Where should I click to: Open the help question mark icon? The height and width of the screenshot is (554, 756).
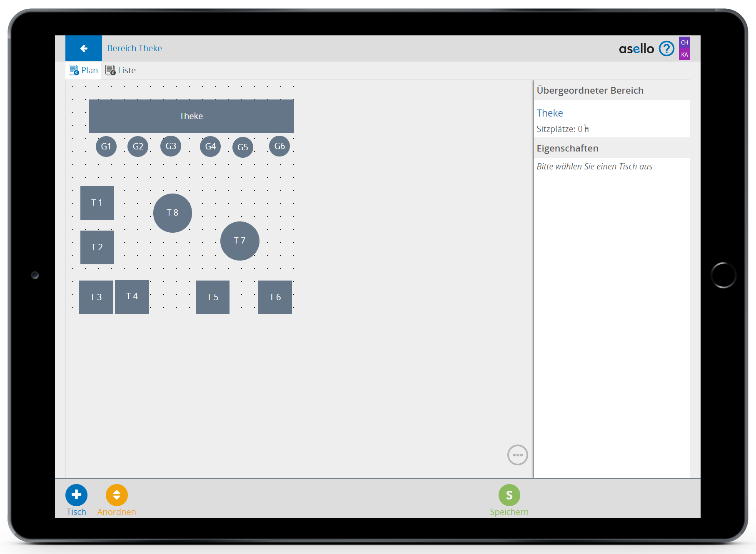coord(666,49)
